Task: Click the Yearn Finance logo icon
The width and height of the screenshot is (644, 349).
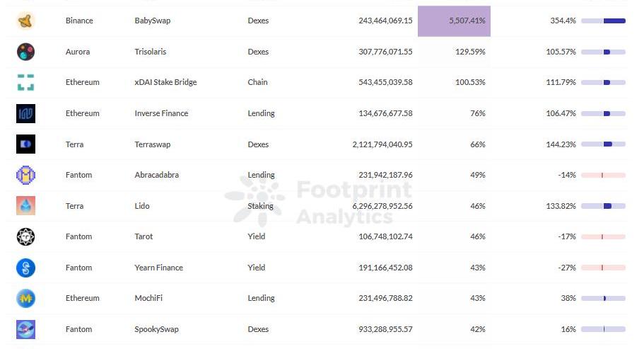Action: pyautogui.click(x=26, y=268)
